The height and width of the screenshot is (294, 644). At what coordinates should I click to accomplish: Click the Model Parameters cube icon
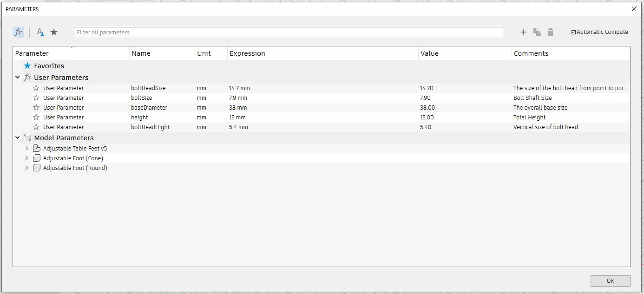click(x=27, y=138)
